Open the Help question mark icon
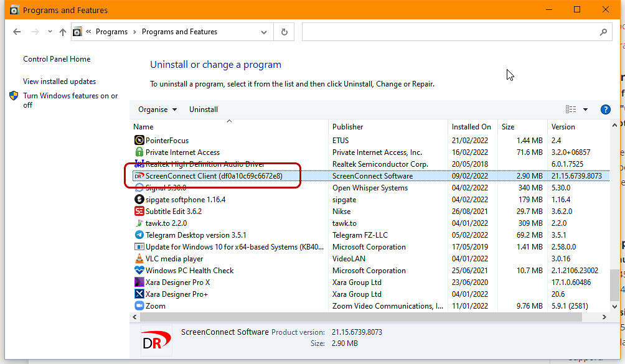The width and height of the screenshot is (625, 364). [x=605, y=110]
